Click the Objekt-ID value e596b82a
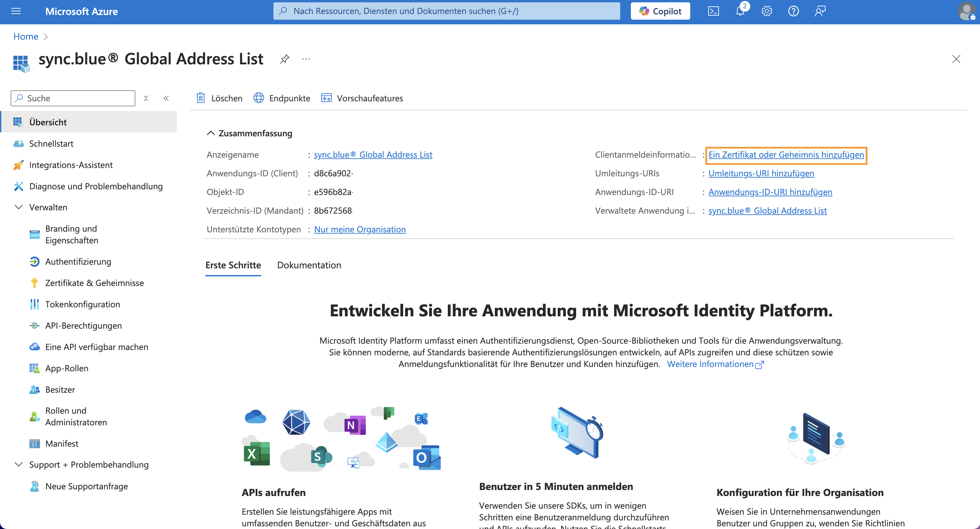This screenshot has height=529, width=980. coord(333,192)
